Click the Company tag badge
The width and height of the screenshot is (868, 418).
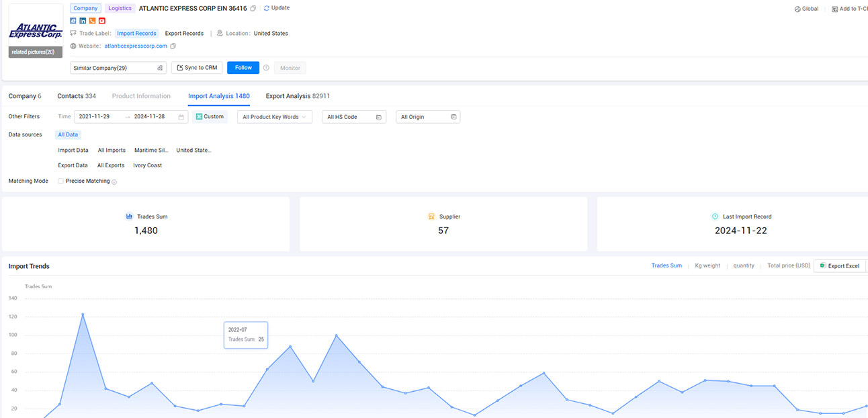pyautogui.click(x=85, y=8)
